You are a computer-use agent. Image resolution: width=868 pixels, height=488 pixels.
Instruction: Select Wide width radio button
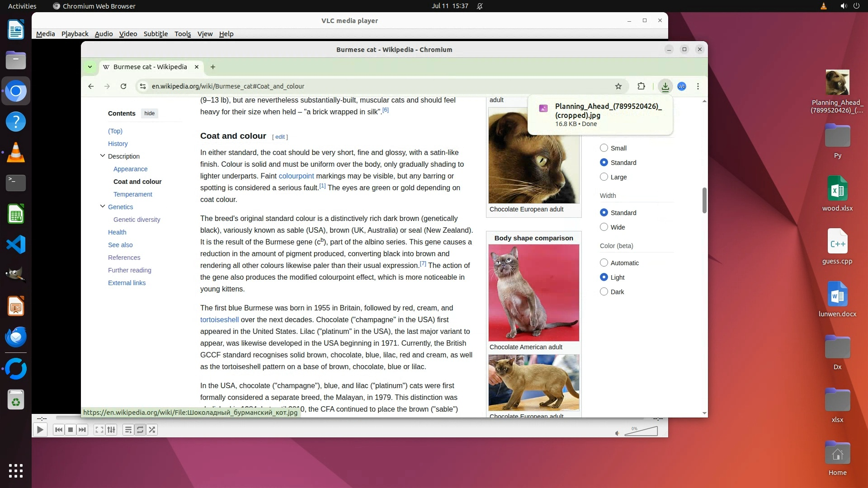point(604,227)
